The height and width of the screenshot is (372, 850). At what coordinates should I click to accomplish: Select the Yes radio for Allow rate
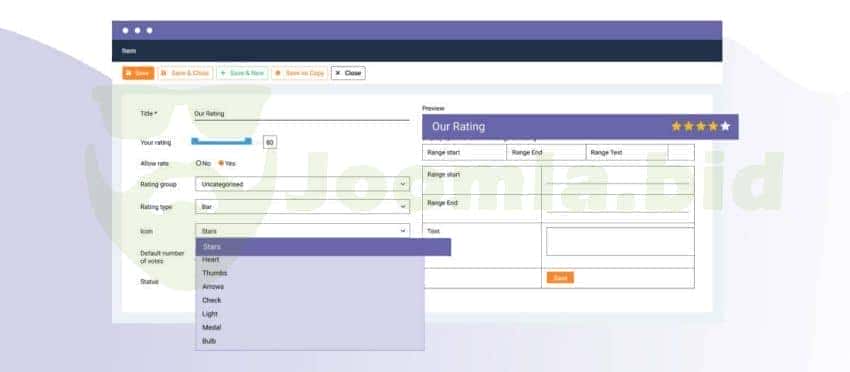click(x=221, y=163)
